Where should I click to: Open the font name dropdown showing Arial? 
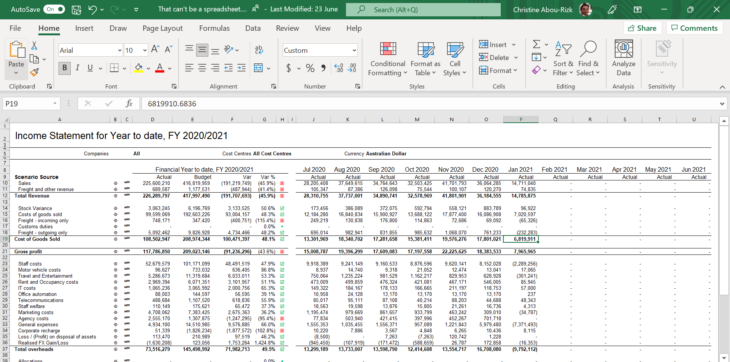click(120, 50)
